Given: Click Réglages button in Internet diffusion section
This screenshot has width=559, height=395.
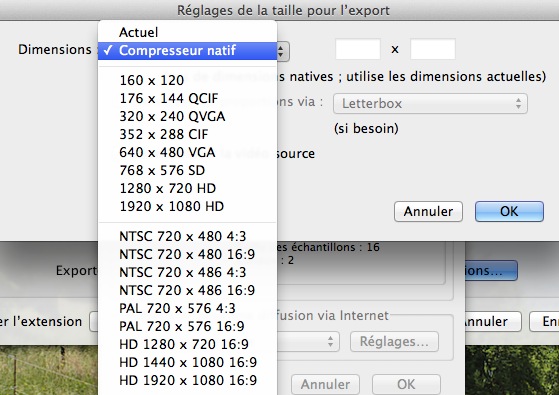Looking at the screenshot, I should (x=394, y=342).
